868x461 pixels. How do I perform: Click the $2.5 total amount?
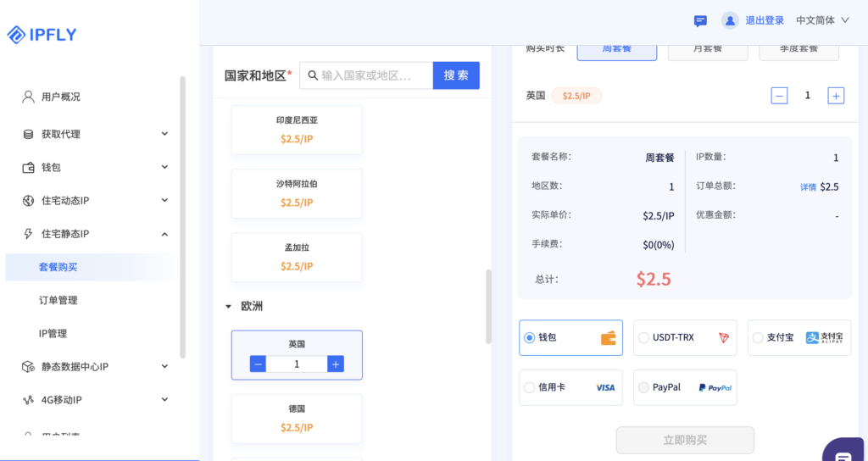pyautogui.click(x=654, y=279)
